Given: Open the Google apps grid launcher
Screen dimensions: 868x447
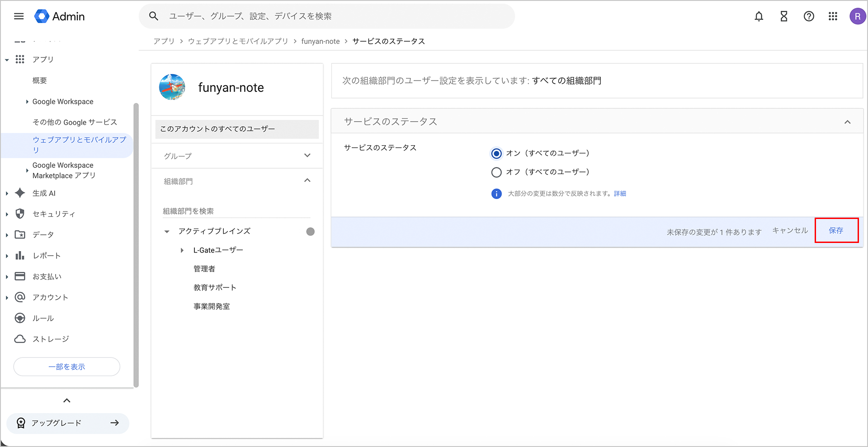Looking at the screenshot, I should pos(833,16).
